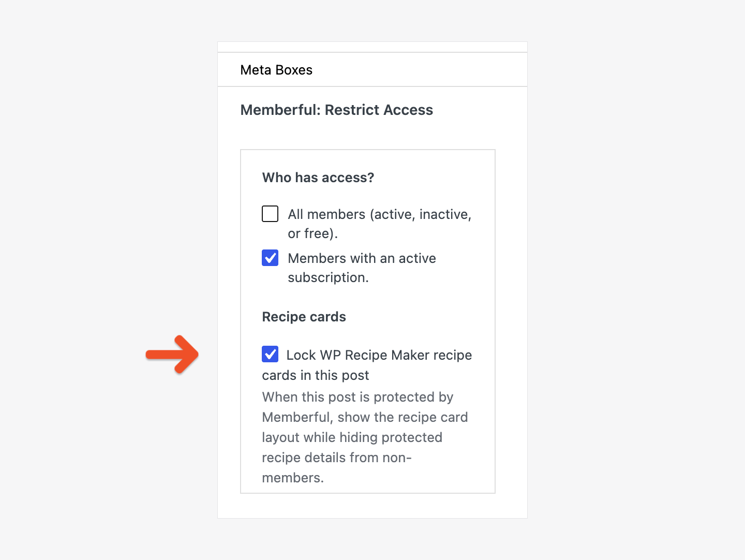Click the 'Who has access?' heading

coord(318,178)
